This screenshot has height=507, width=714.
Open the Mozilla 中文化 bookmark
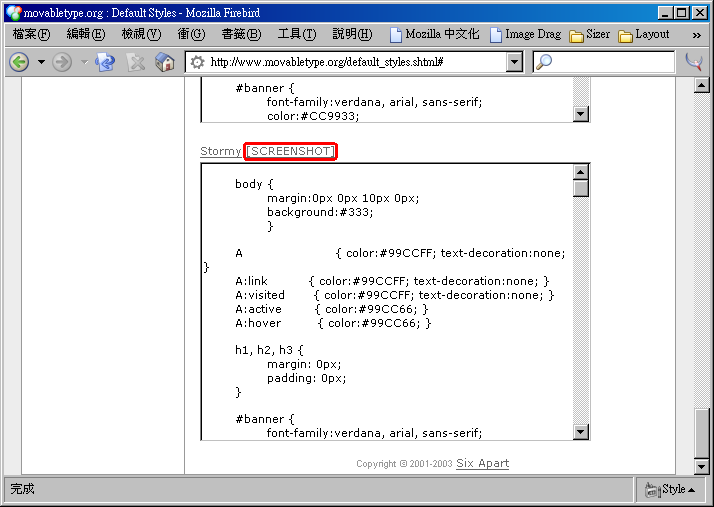point(434,34)
